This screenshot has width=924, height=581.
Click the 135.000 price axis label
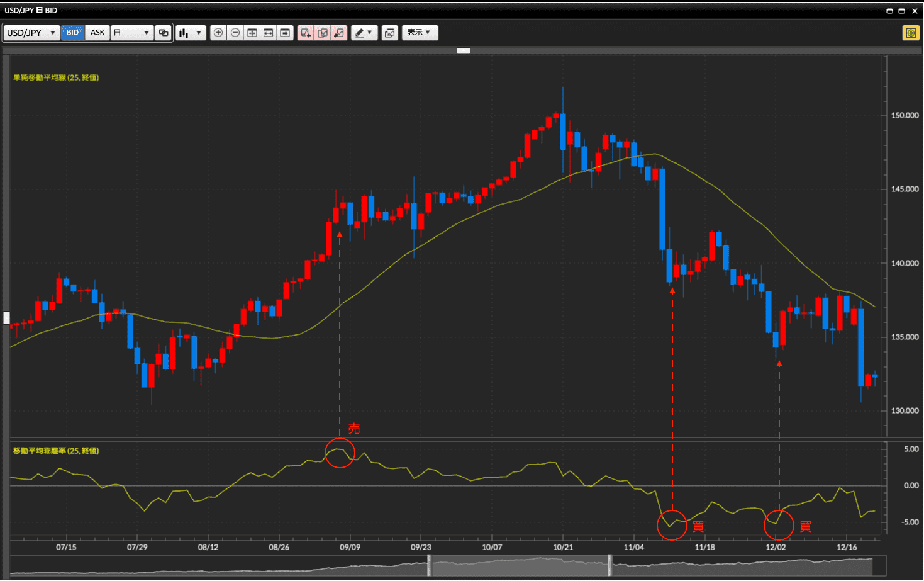(x=905, y=337)
